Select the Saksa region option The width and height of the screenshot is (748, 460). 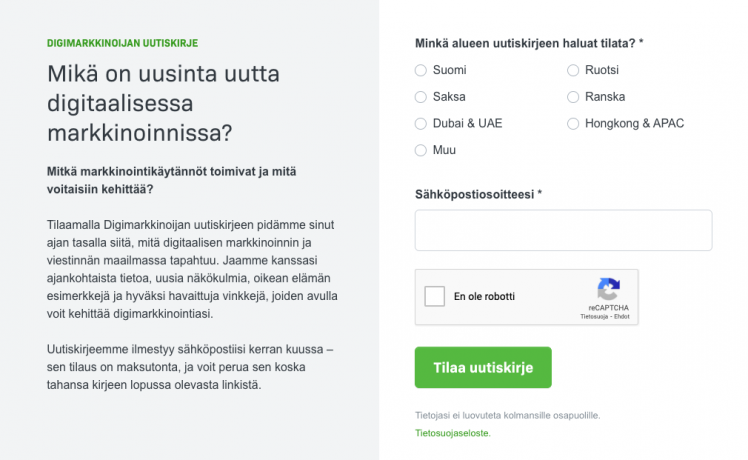tap(420, 97)
